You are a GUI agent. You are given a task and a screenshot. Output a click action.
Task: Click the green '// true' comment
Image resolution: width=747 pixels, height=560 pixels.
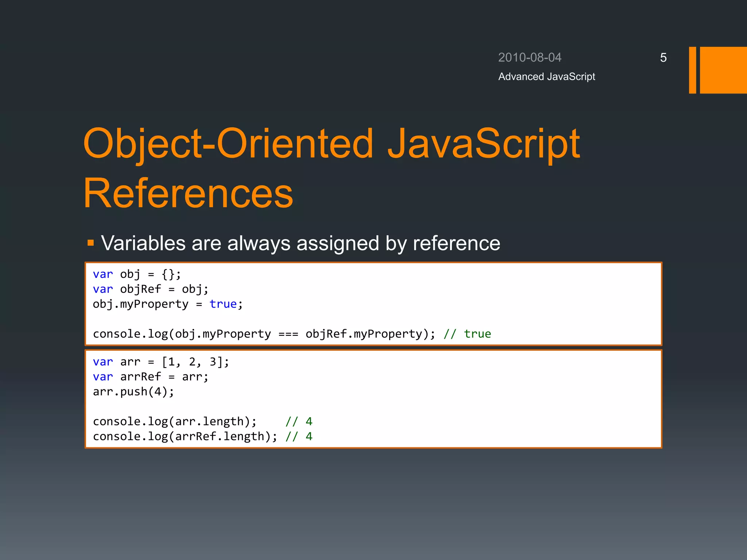click(467, 334)
